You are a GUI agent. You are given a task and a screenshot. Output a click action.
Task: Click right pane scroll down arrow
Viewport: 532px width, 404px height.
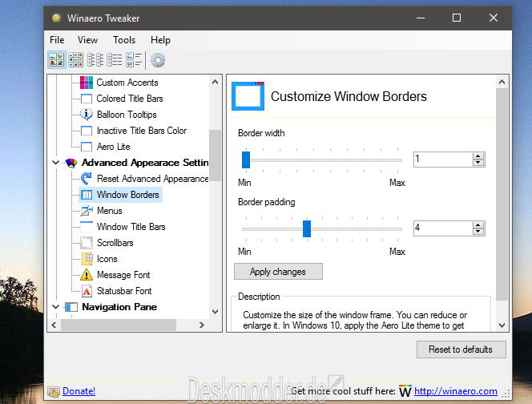click(502, 325)
